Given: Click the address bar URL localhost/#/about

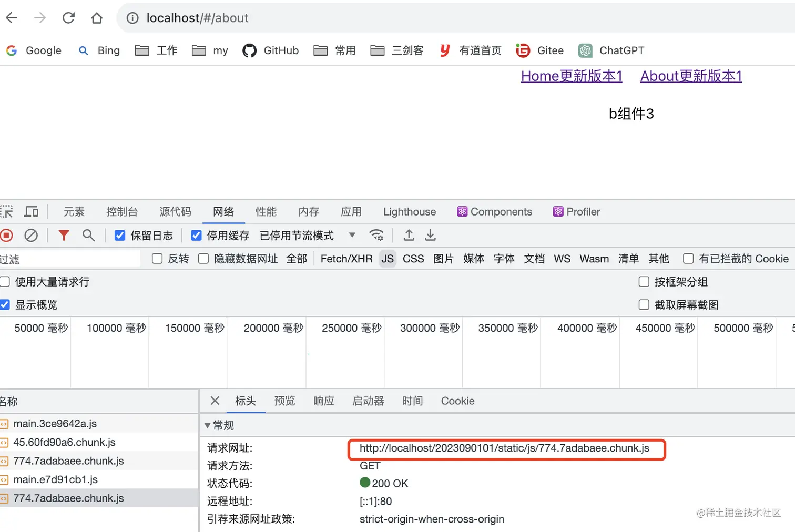Looking at the screenshot, I should coord(197,18).
